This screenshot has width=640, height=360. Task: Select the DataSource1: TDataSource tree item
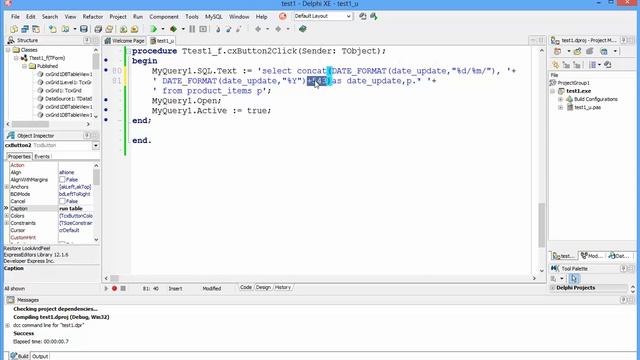(68, 99)
